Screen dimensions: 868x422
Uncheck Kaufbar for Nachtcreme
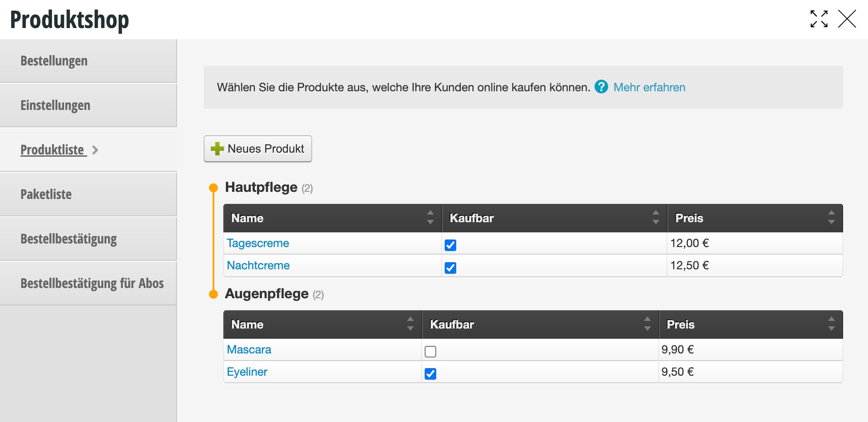tap(450, 268)
